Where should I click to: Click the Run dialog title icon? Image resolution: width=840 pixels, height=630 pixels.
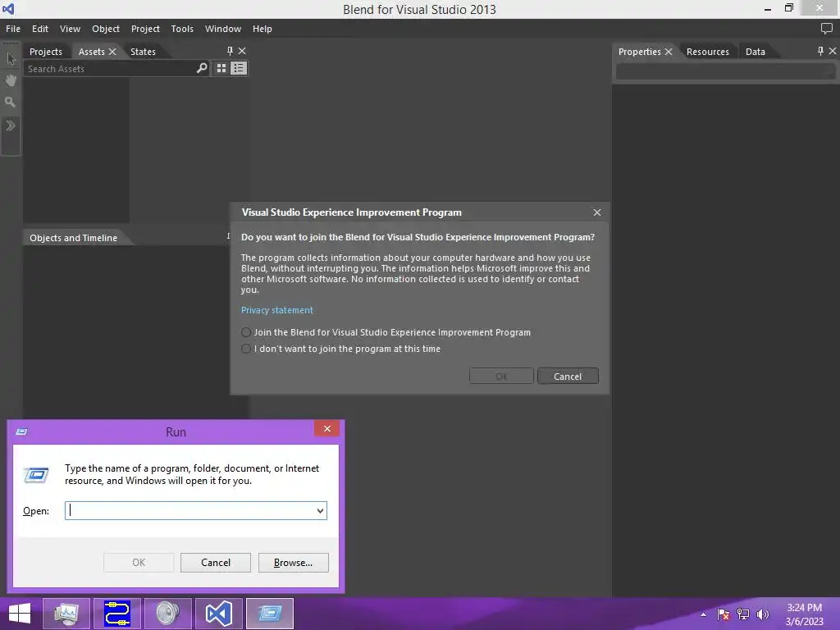coord(21,431)
